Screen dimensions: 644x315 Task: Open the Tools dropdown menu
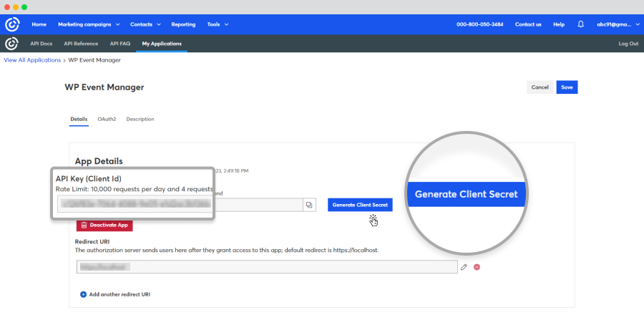[218, 24]
